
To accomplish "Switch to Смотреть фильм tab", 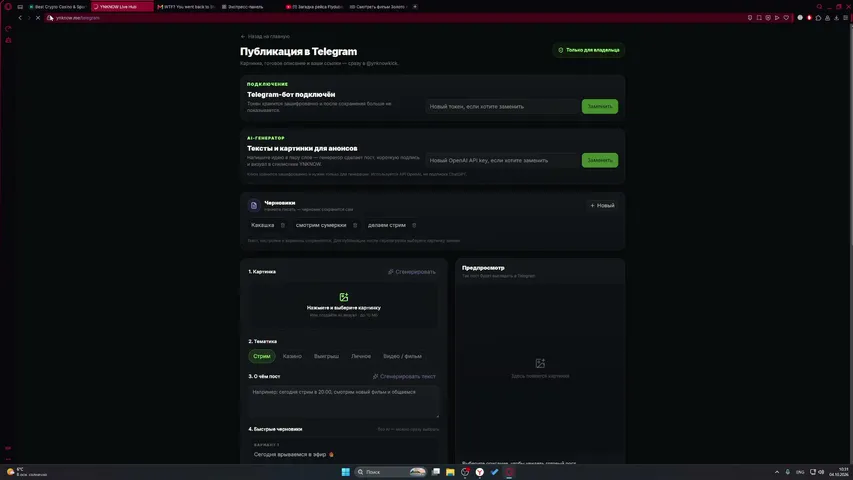I will 378,7.
